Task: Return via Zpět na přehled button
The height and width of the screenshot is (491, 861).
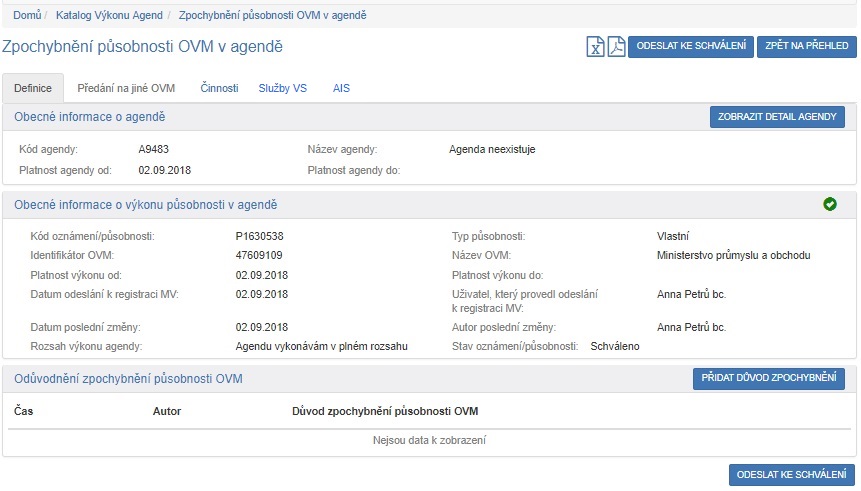Action: [806, 47]
